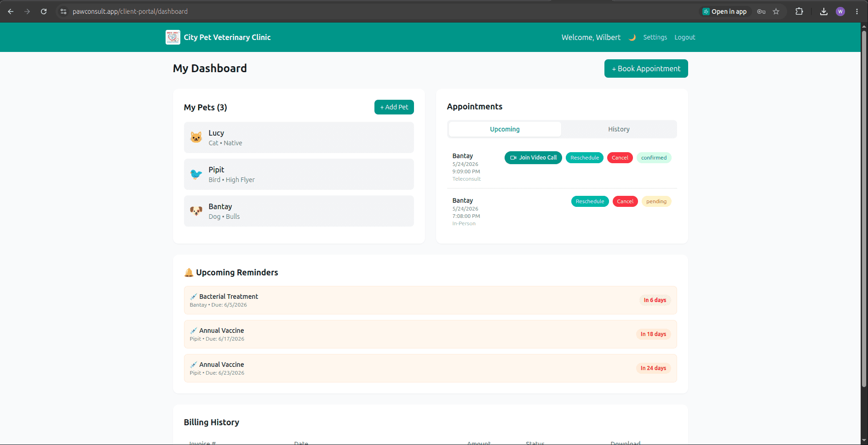Click the address bar URL
The height and width of the screenshot is (445, 868).
[x=130, y=11]
